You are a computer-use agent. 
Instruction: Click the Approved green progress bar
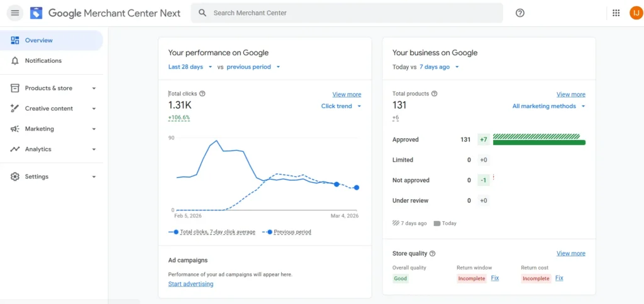[x=539, y=143]
